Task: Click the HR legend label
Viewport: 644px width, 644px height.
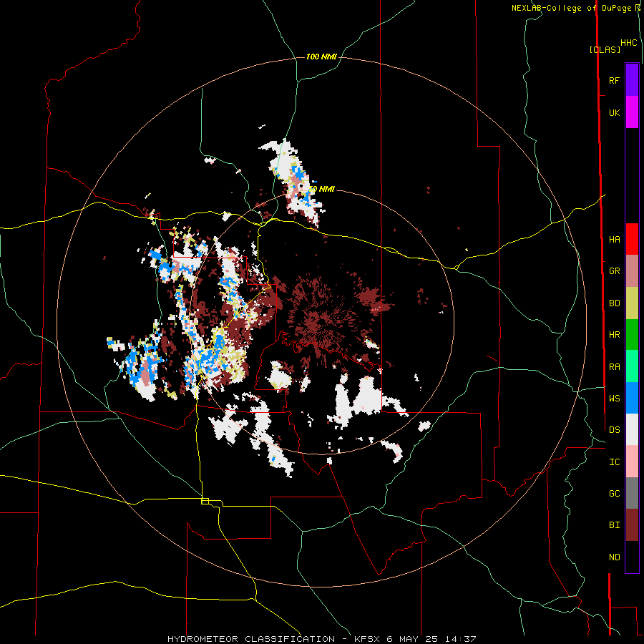Action: (614, 334)
